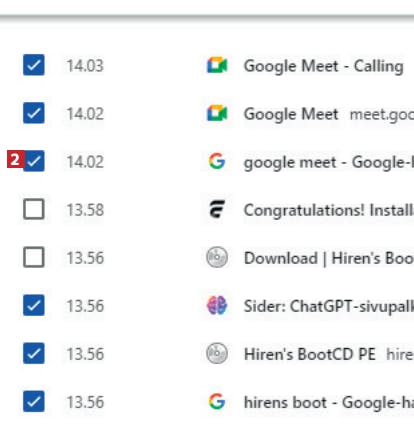Click the Congratulations entry's black favicon
The image size is (414, 426).
[217, 209]
